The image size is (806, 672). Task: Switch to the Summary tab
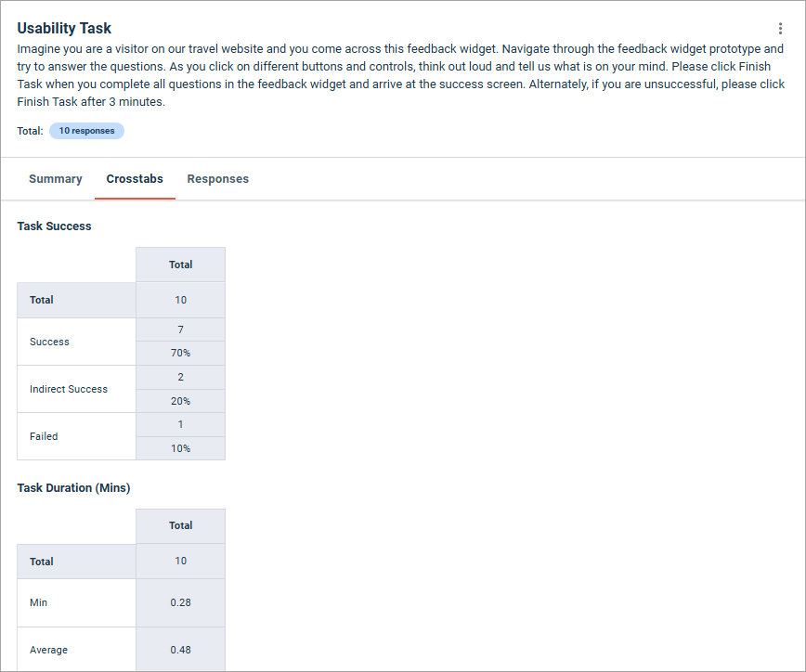point(56,179)
